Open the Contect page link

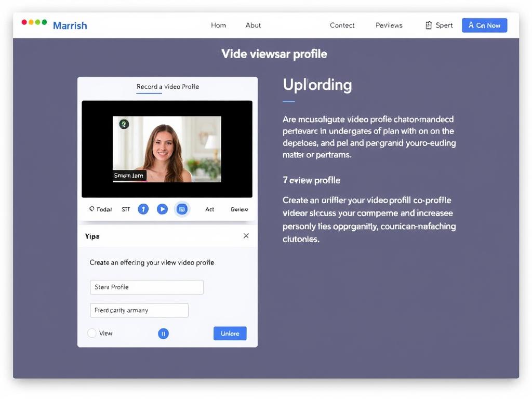point(342,25)
